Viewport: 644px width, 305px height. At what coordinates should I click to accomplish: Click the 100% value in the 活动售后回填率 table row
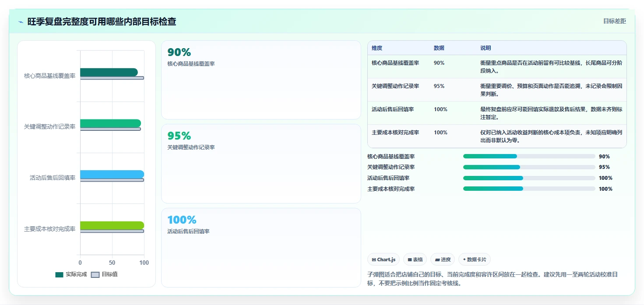[x=440, y=109]
